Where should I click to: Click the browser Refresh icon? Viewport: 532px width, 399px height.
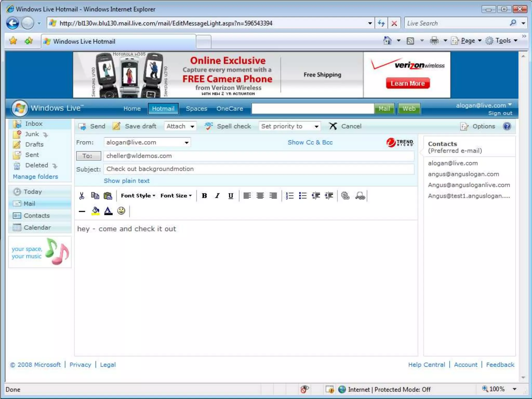pos(381,23)
